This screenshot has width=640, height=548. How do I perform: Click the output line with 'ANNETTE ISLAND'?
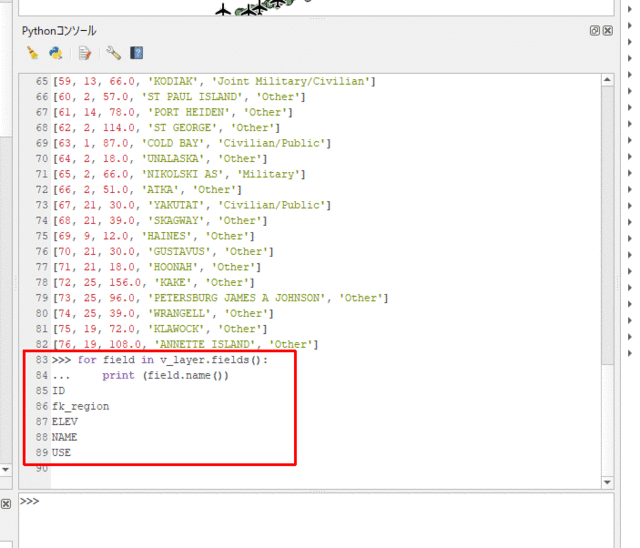[x=185, y=345]
